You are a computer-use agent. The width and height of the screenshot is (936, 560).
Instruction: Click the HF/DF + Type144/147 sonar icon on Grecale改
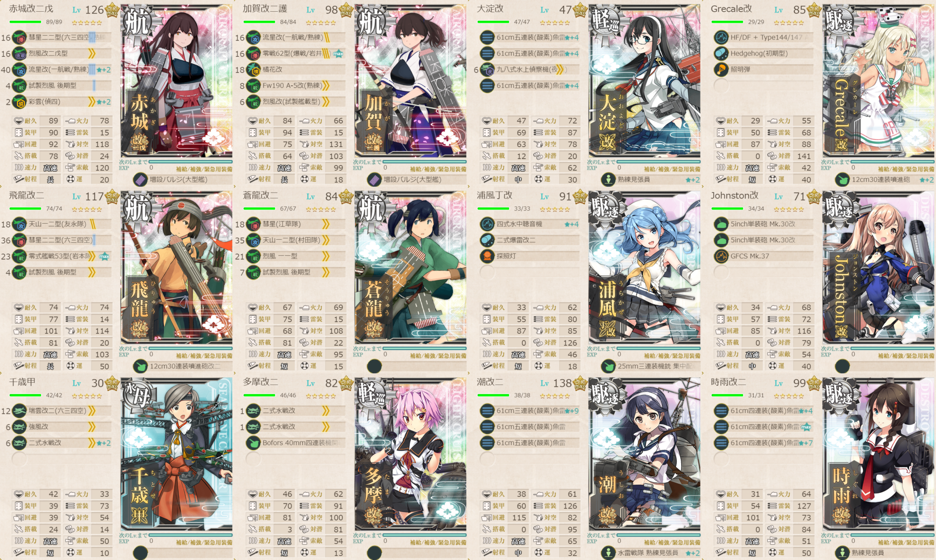(x=721, y=38)
